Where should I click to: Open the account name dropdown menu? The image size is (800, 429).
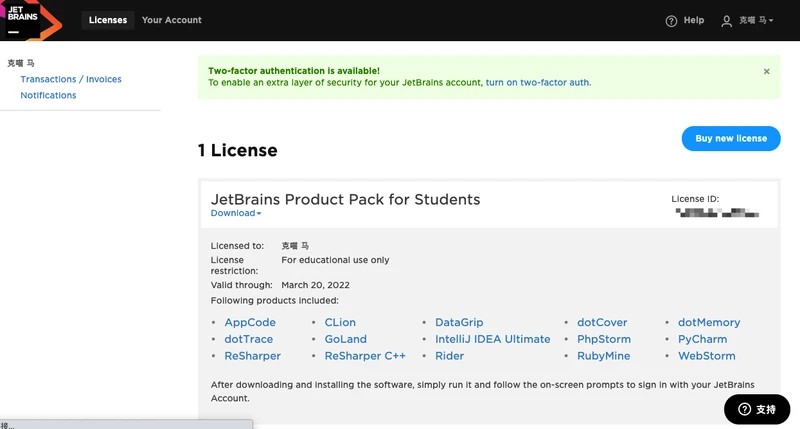pos(756,21)
